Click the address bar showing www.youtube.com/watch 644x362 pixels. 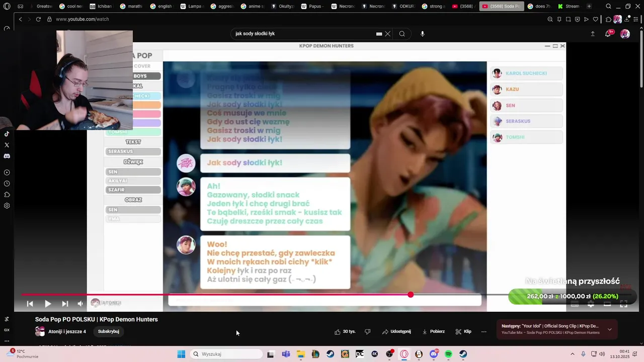82,19
